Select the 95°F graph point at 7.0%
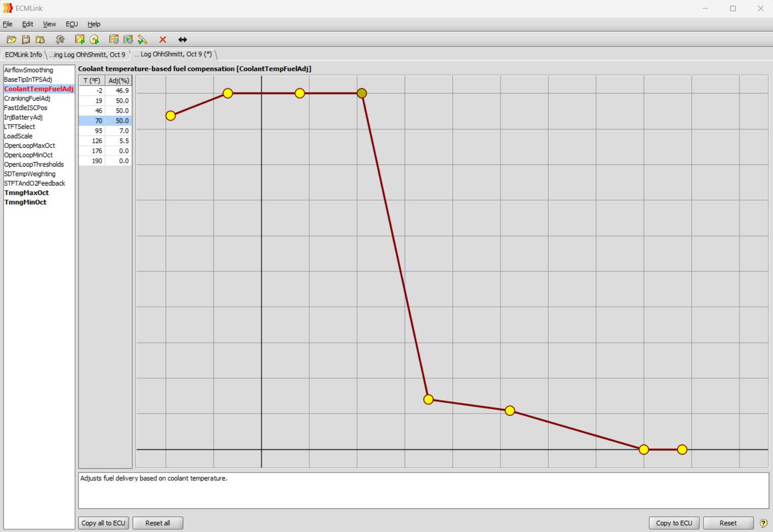Viewport: 773px width, 532px height. [x=428, y=399]
